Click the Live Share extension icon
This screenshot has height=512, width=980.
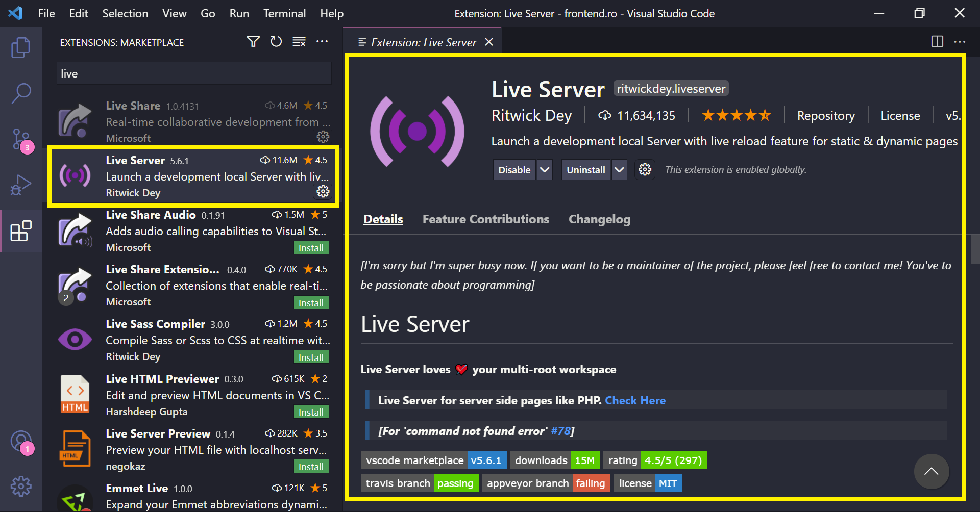[x=75, y=121]
